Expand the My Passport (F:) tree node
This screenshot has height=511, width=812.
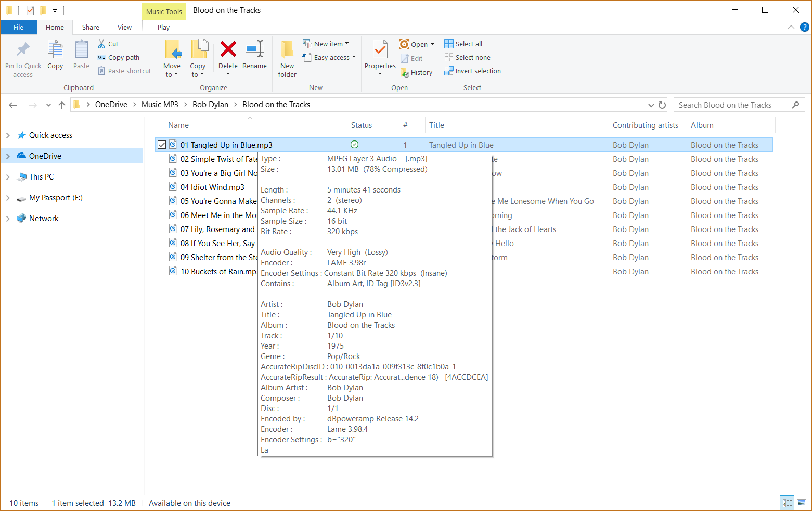[x=8, y=198]
